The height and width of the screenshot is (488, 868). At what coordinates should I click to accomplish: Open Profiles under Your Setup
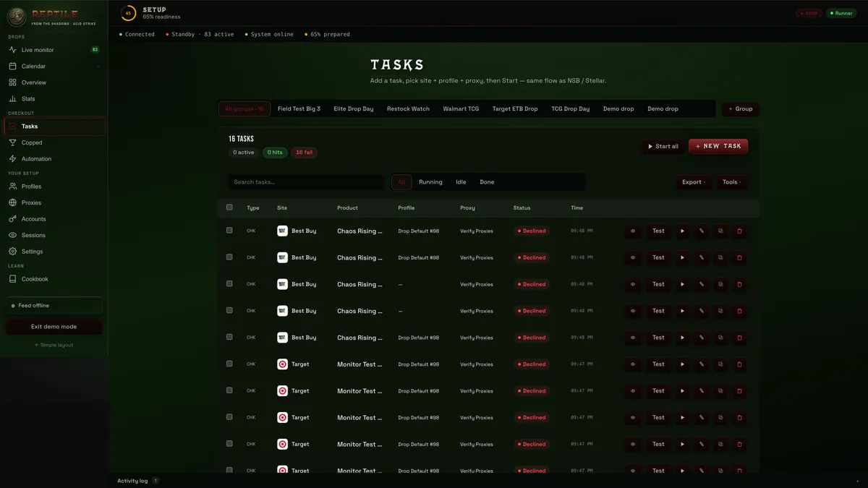click(54, 187)
